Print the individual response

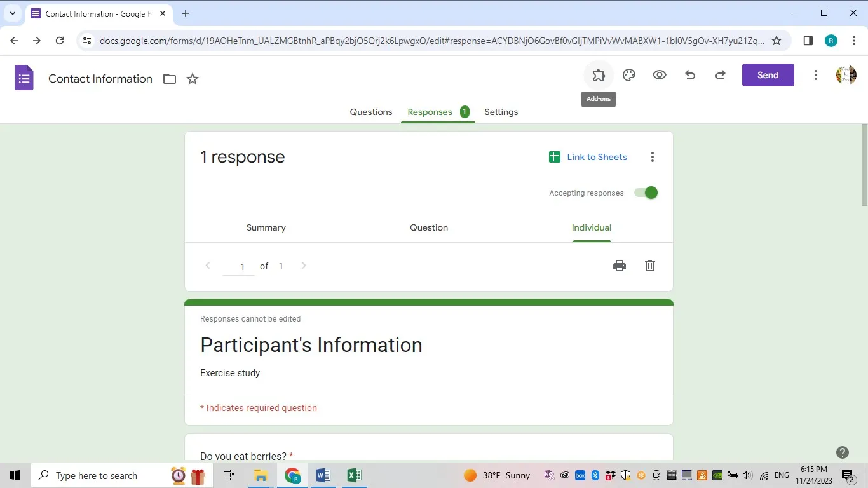coord(619,266)
